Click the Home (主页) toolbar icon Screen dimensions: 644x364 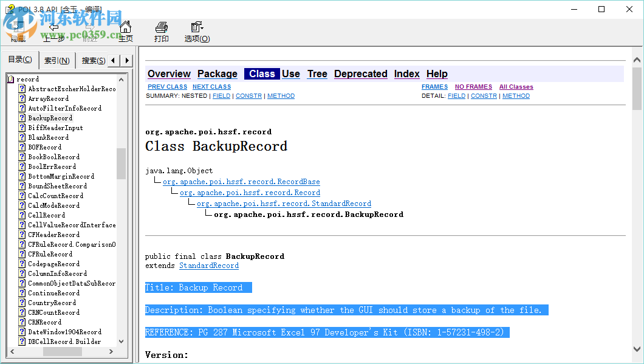click(x=125, y=27)
